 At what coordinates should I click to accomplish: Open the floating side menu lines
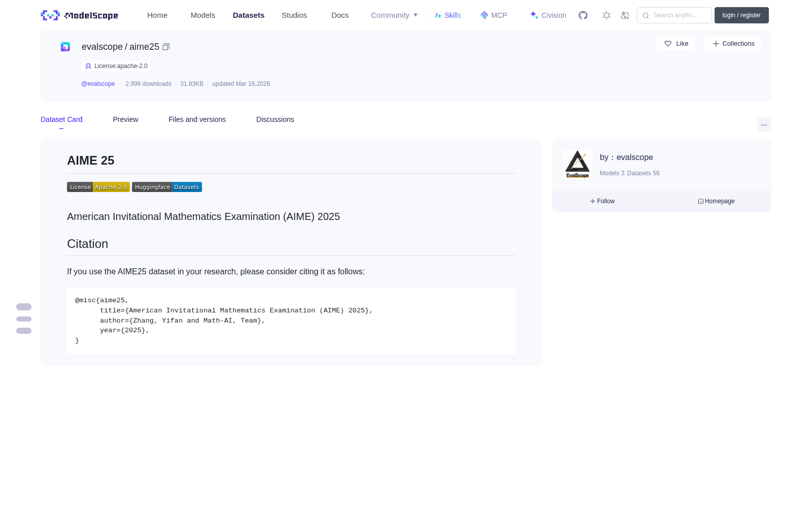pos(24,319)
